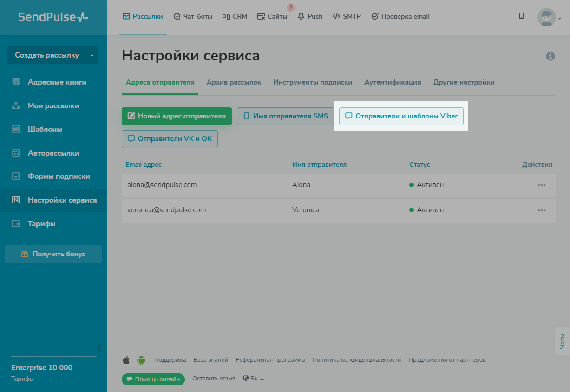Open Предложения от партнеров link
The height and width of the screenshot is (392, 570).
[x=447, y=360]
